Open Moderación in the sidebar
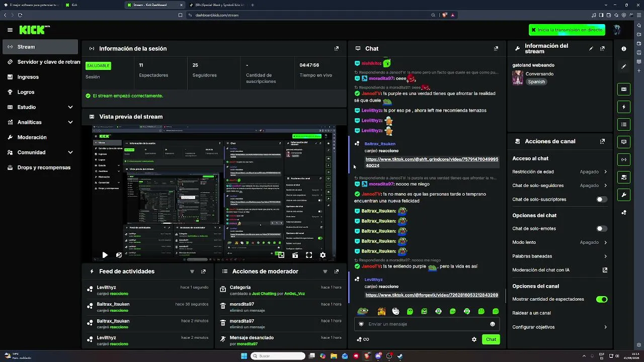 coord(40,137)
